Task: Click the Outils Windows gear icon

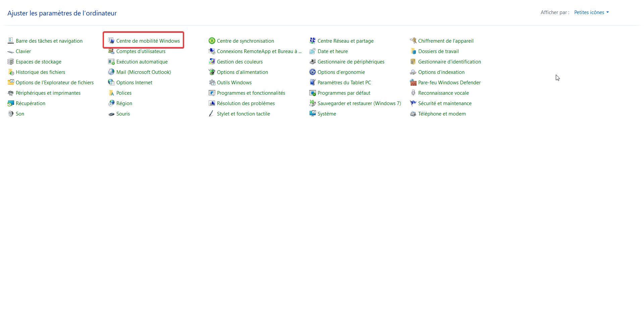Action: [x=212, y=83]
